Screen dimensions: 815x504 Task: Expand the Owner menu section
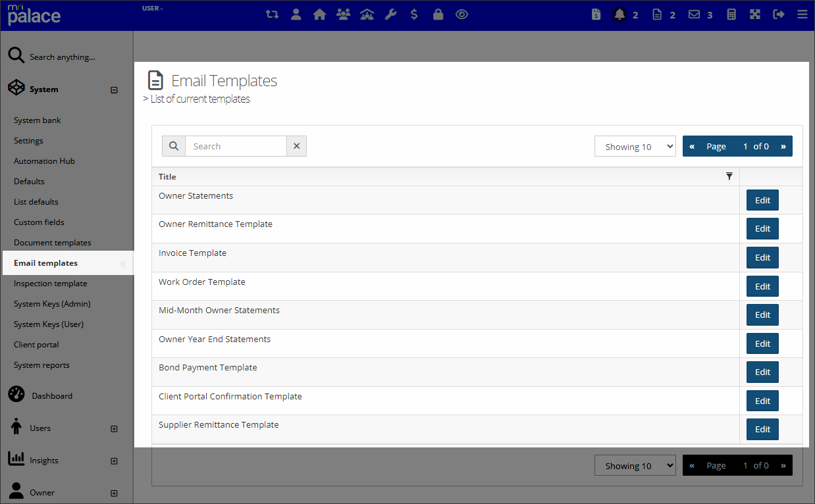pos(114,493)
